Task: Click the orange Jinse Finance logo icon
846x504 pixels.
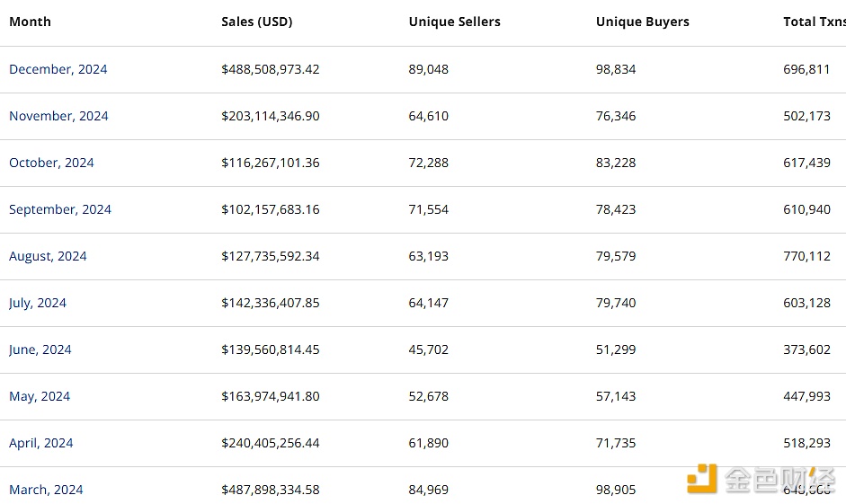Action: pos(702,479)
